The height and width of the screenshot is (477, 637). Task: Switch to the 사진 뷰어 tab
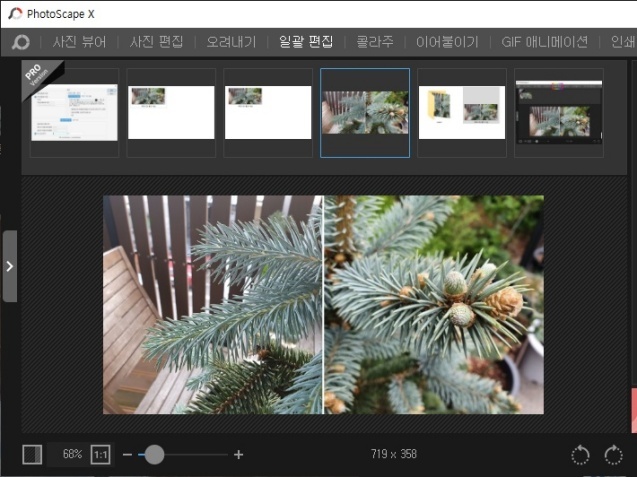[80, 41]
